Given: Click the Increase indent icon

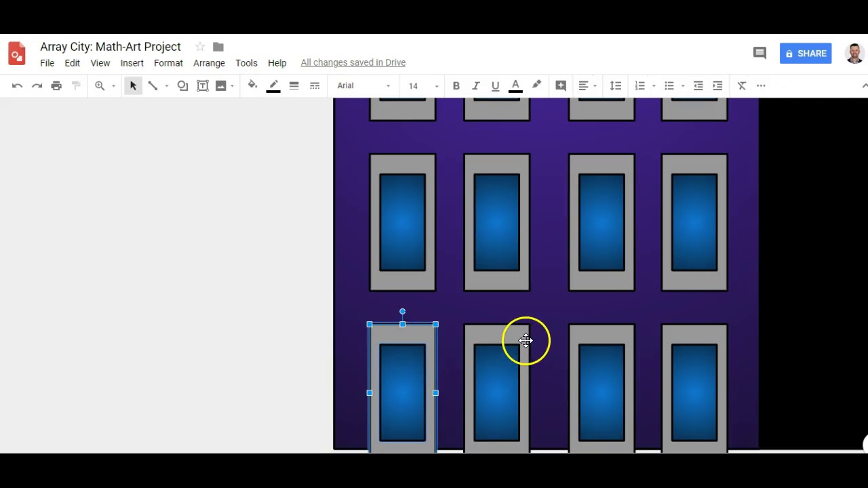Looking at the screenshot, I should click(717, 86).
